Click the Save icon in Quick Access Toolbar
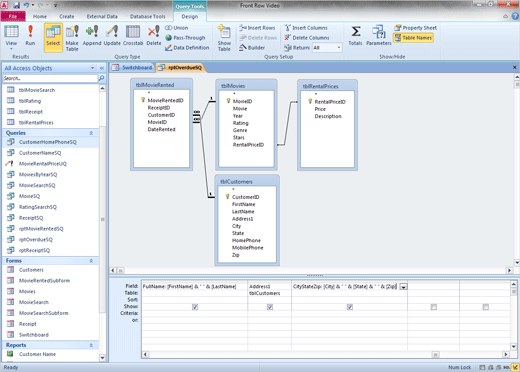520x372 pixels. point(16,5)
